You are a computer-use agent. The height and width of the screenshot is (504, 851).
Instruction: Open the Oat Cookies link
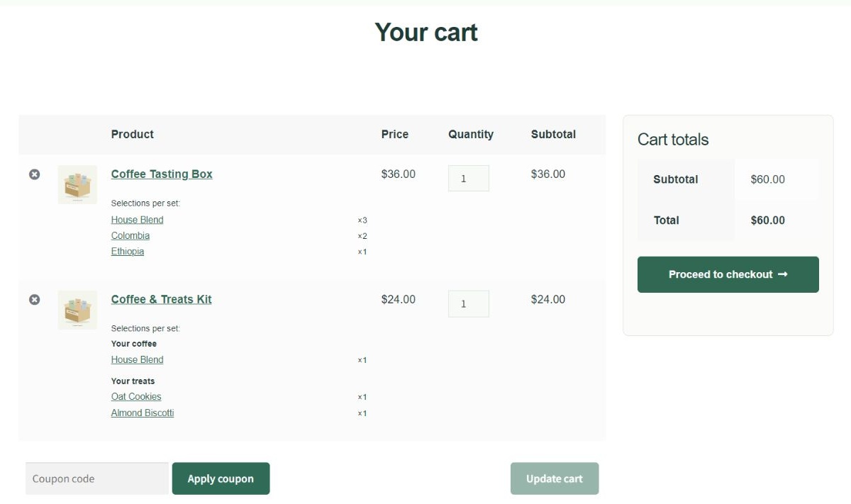tap(136, 397)
